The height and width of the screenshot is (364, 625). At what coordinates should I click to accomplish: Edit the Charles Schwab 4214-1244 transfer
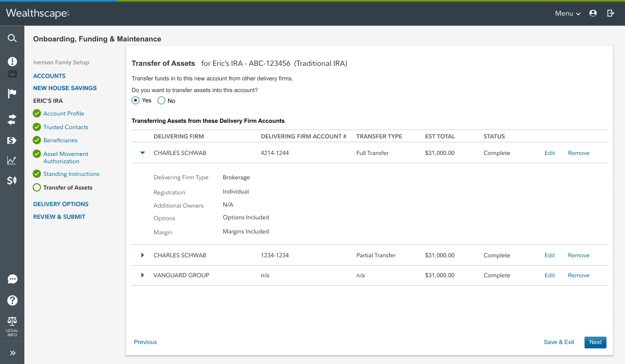pos(550,153)
